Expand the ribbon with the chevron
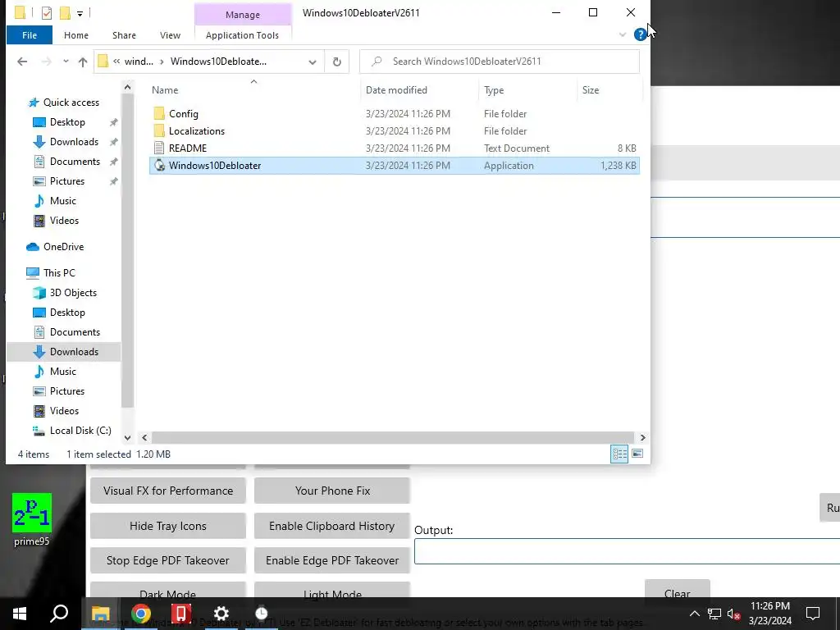The height and width of the screenshot is (630, 840). (x=623, y=34)
